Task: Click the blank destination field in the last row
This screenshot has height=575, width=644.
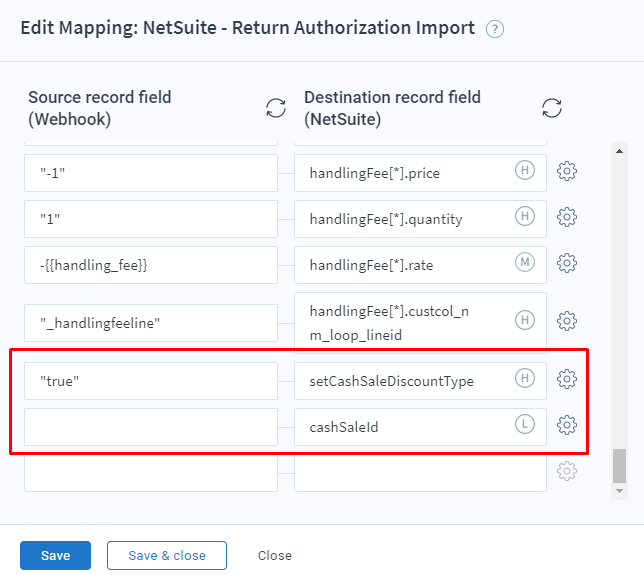Action: tap(420, 473)
